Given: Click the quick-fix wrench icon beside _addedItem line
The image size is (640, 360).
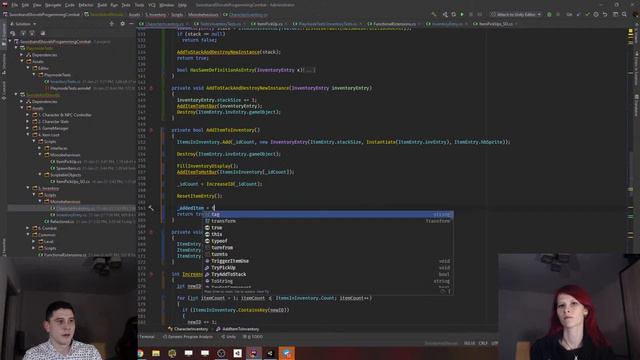Looking at the screenshot, I should 151,208.
